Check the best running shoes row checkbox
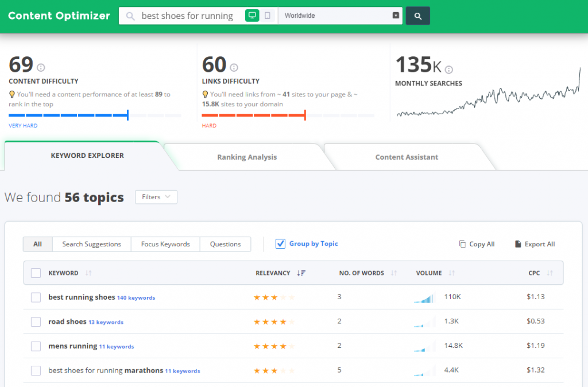This screenshot has width=588, height=387. click(x=36, y=297)
